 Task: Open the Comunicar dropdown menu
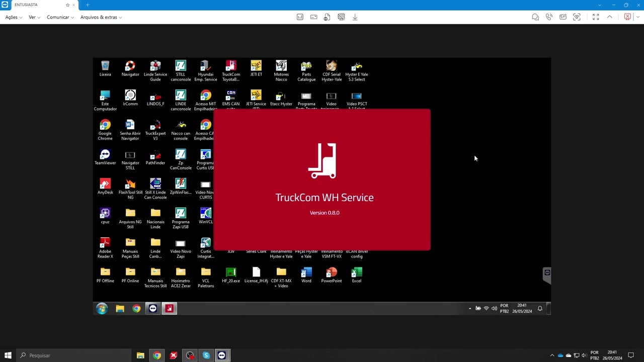pos(60,17)
